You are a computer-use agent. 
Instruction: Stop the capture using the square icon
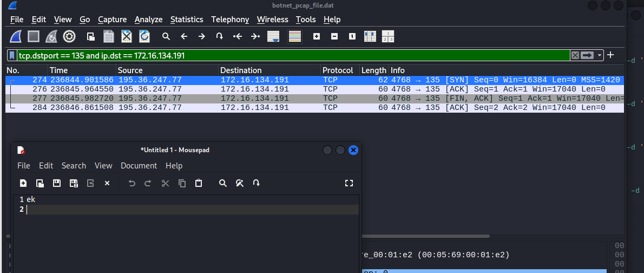point(33,37)
